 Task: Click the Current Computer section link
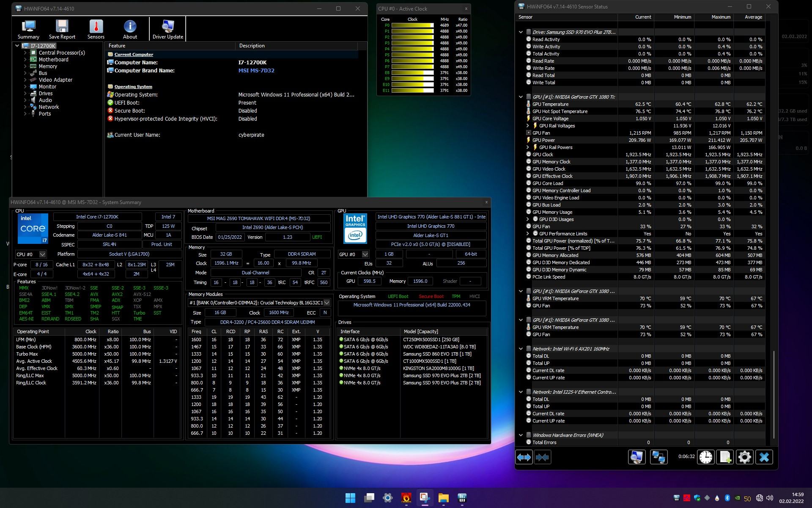coord(134,55)
